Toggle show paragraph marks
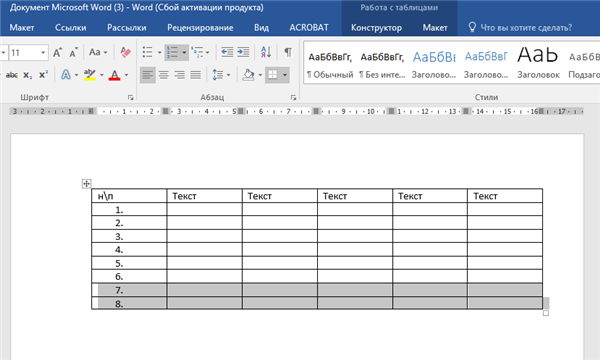 coord(288,52)
